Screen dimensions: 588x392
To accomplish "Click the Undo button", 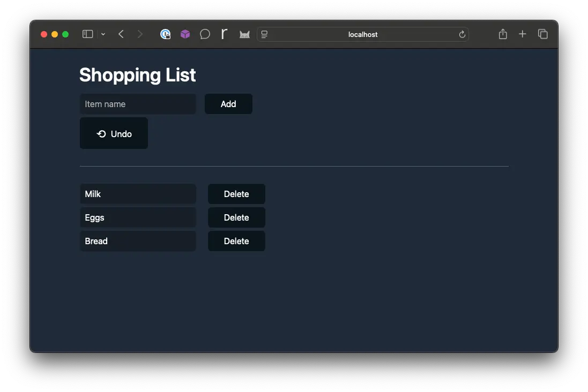I will (x=114, y=133).
